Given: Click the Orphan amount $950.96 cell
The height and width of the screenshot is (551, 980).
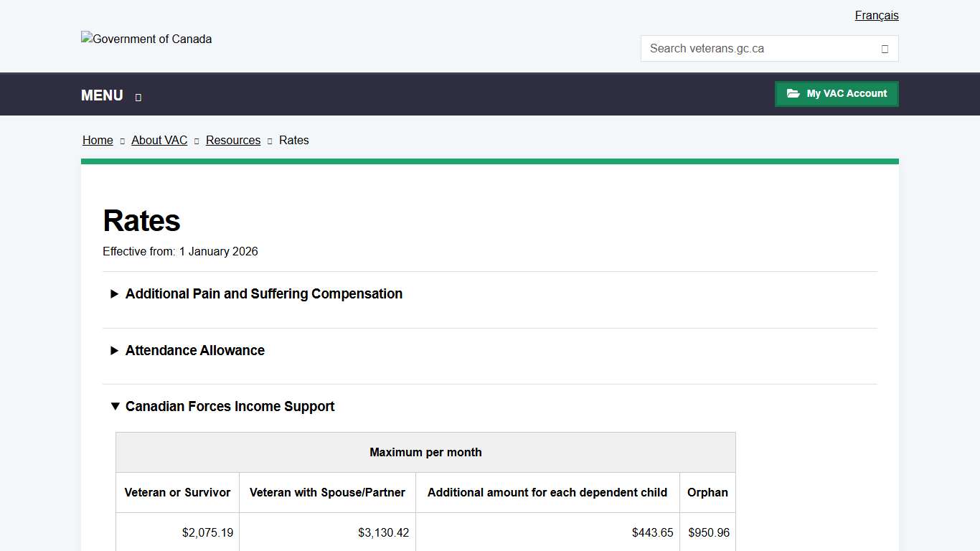Looking at the screenshot, I should [708, 533].
